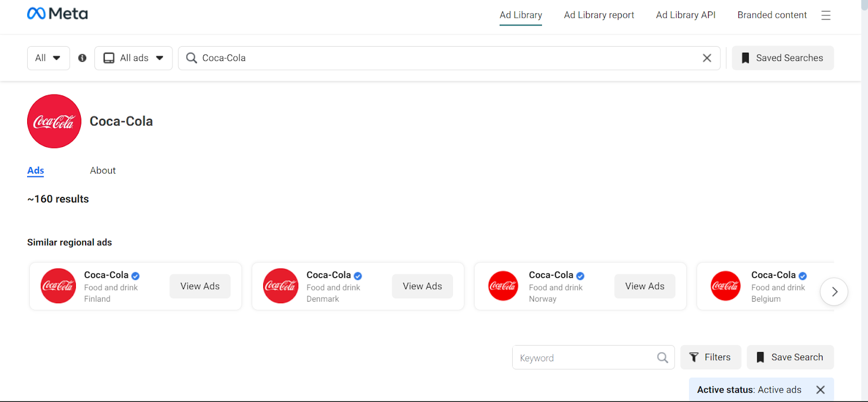Click the Save Search button
This screenshot has height=402, width=868.
[x=790, y=357]
